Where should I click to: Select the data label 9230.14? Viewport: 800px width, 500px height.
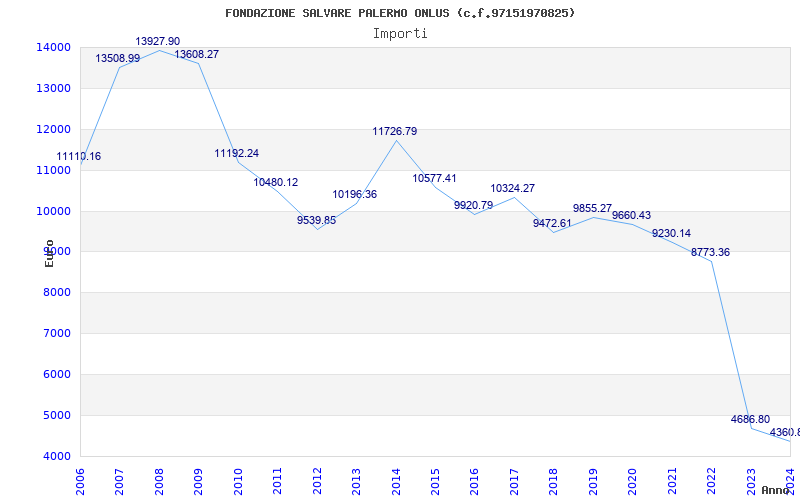tap(671, 233)
